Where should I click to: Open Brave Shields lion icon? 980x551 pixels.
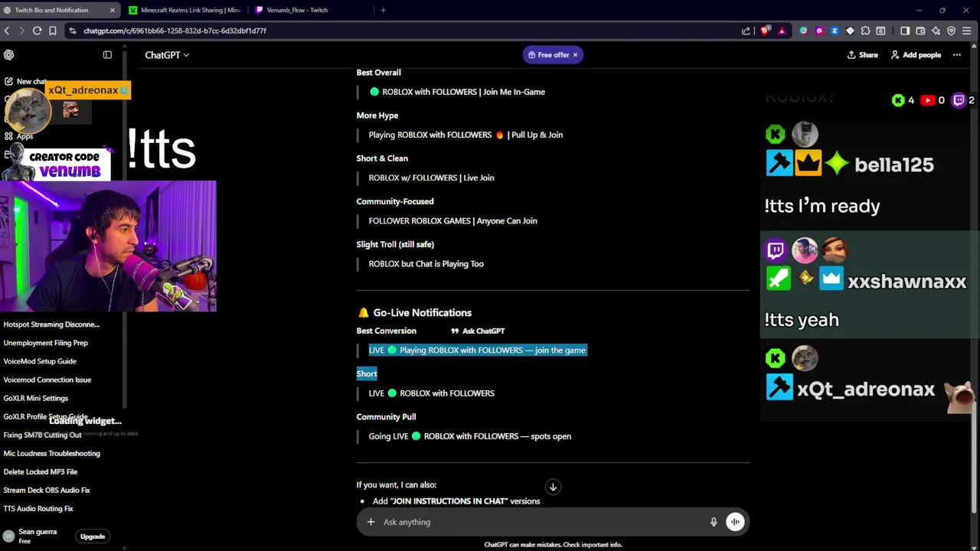[765, 31]
